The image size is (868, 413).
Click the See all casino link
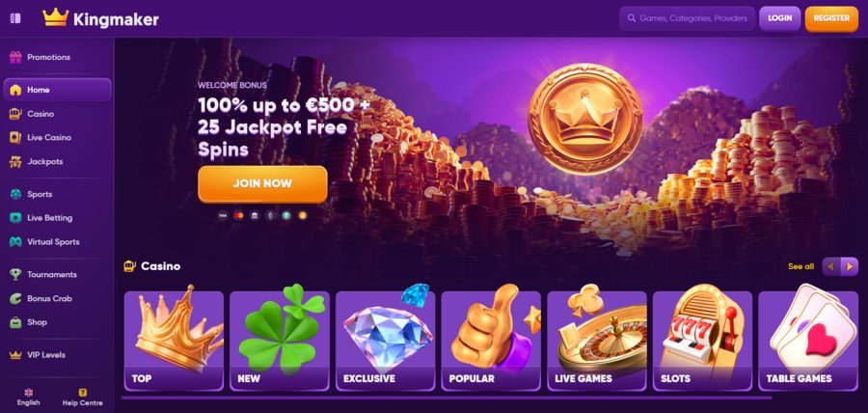[801, 267]
